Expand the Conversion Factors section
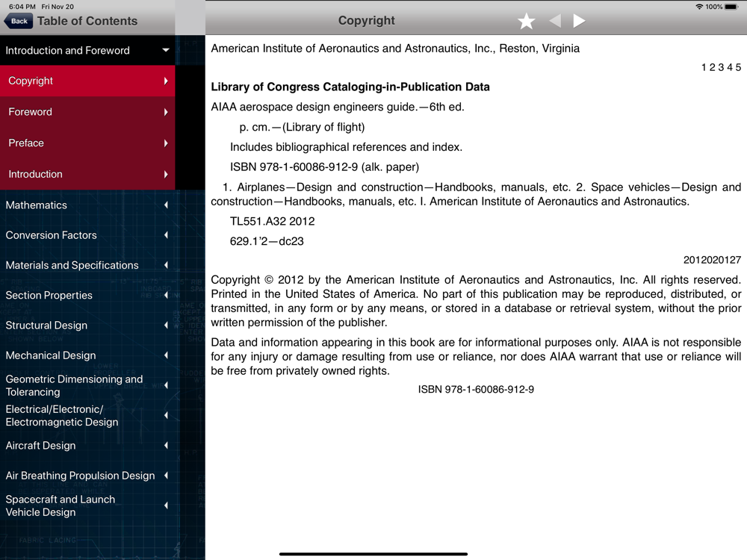This screenshot has width=747, height=560. point(87,234)
